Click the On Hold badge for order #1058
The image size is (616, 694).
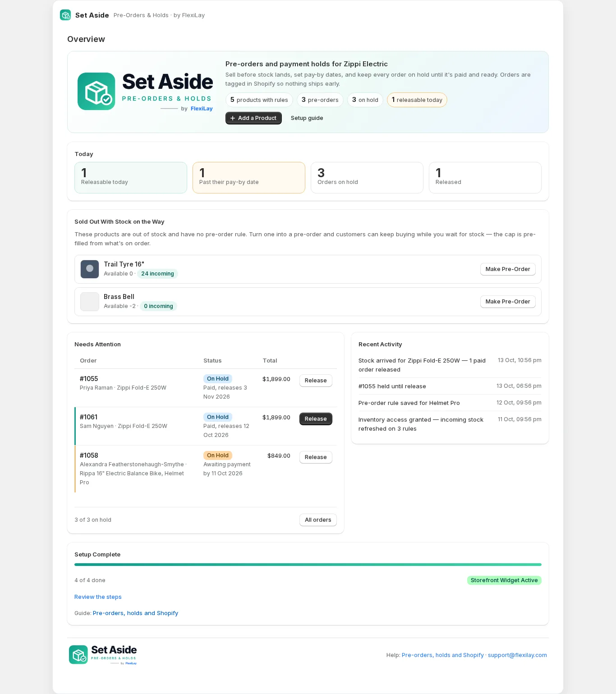218,455
